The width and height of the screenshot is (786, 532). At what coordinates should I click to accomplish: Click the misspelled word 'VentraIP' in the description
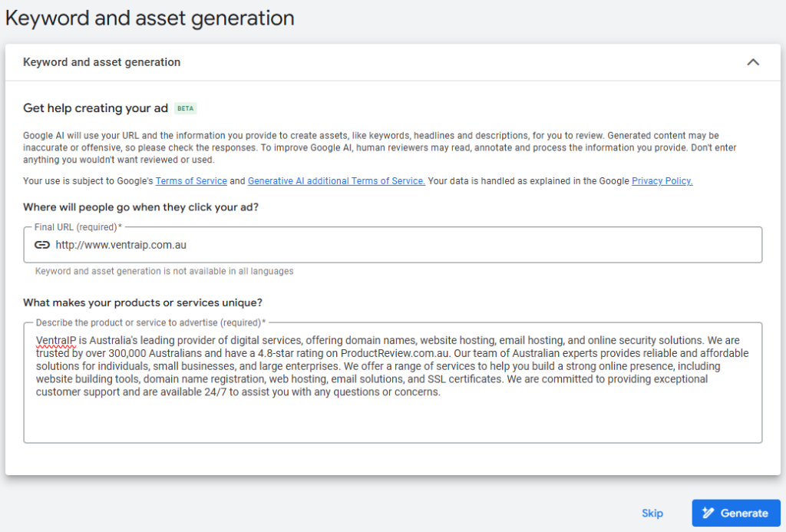(55, 340)
